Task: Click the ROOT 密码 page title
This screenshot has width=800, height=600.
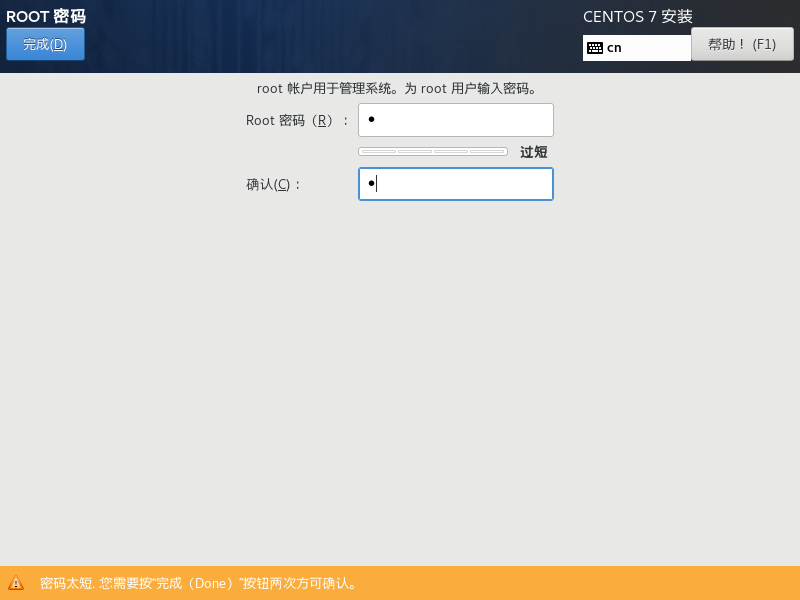Action: pos(46,16)
